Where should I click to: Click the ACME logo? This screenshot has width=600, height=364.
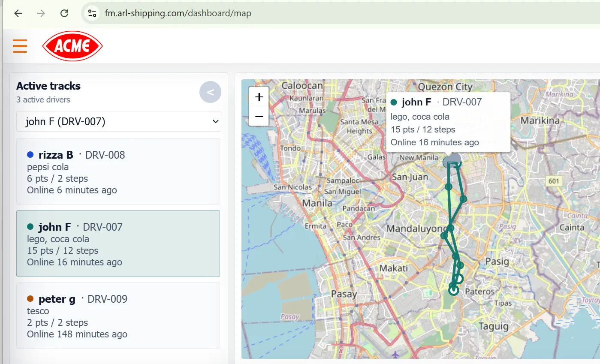72,46
